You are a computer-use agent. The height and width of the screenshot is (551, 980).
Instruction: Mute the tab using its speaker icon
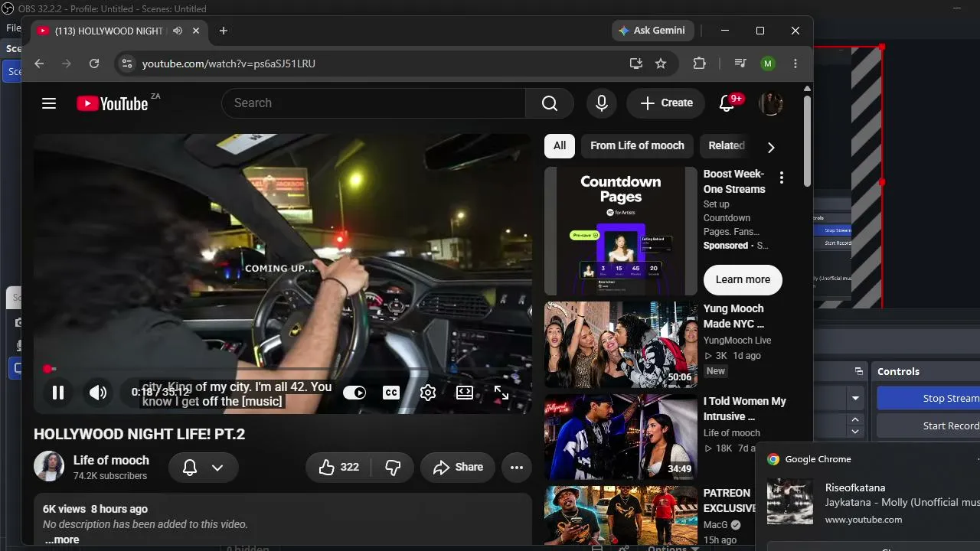pos(178,31)
